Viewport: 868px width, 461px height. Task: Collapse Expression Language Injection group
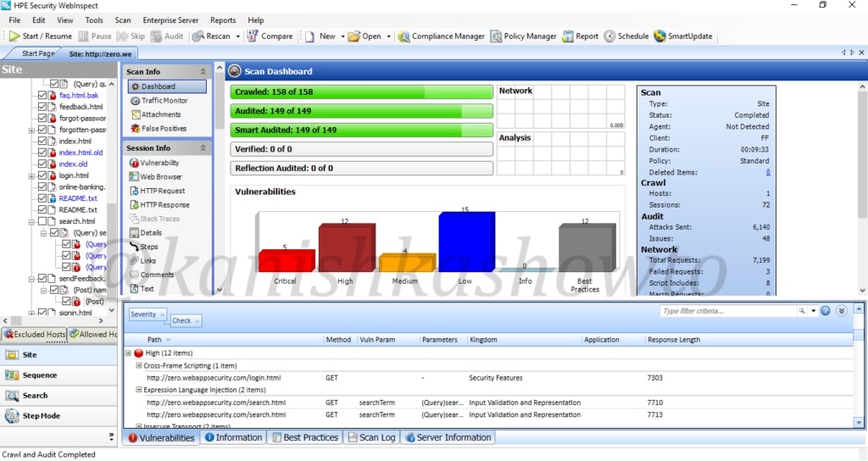pos(139,390)
